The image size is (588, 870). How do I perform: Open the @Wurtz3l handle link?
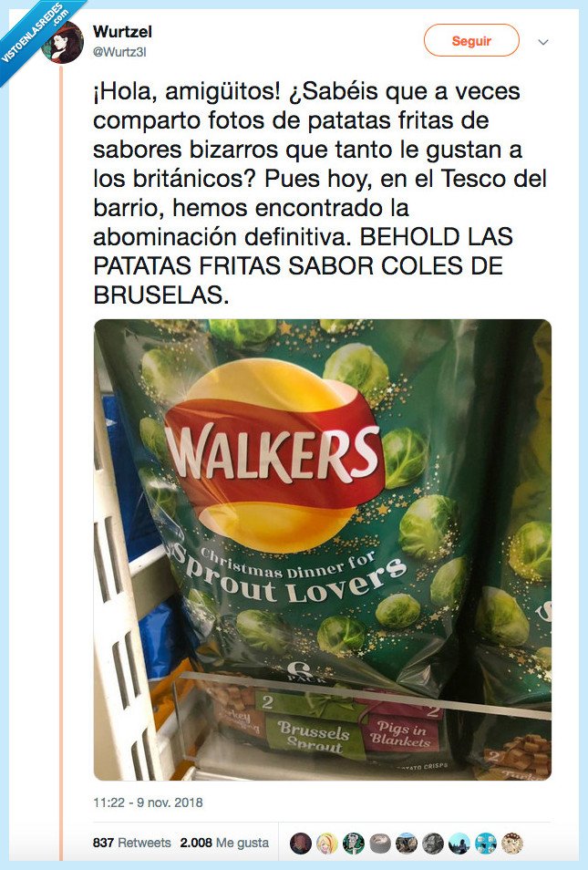pyautogui.click(x=119, y=52)
